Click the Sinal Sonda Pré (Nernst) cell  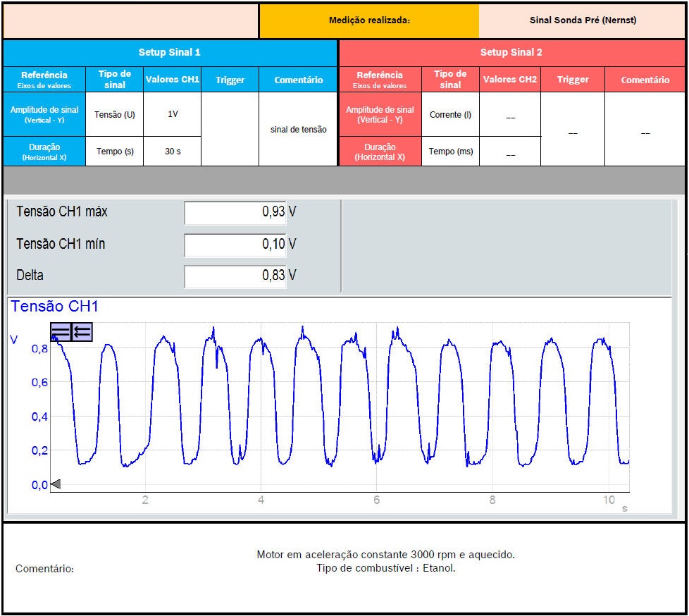582,20
